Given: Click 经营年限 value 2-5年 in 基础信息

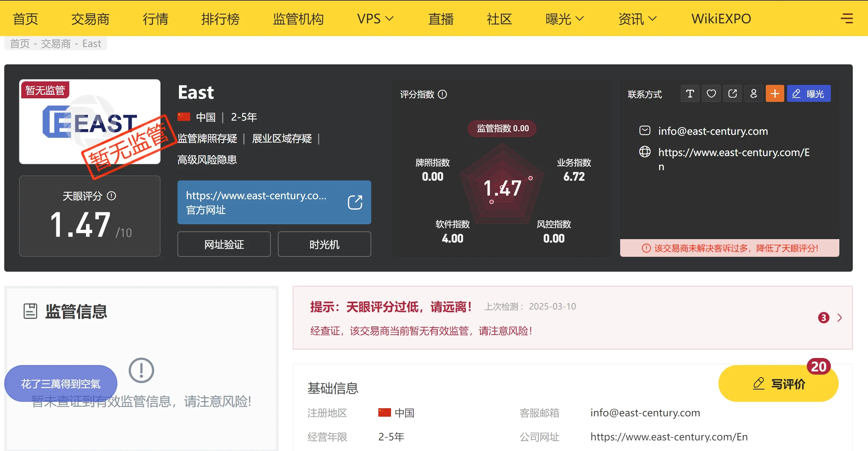Looking at the screenshot, I should [391, 436].
